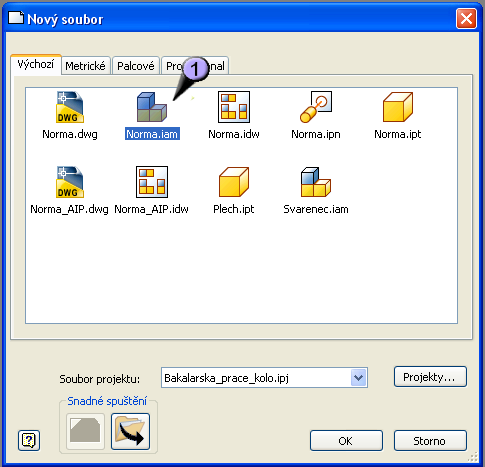
Task: Switch to the Palcové tab
Action: [136, 66]
